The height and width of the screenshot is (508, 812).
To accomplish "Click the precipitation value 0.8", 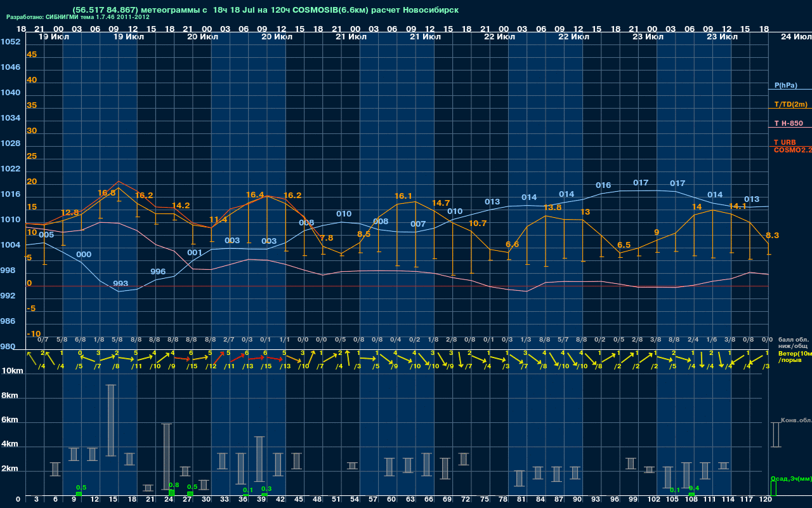I will (173, 485).
